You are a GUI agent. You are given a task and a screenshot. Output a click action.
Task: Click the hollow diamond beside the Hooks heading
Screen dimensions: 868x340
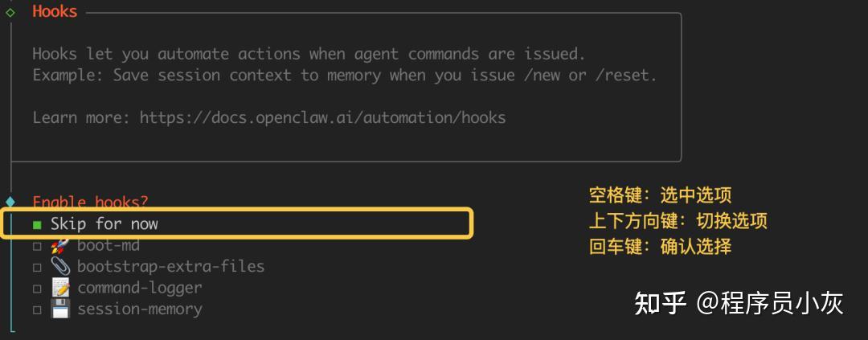[x=10, y=12]
